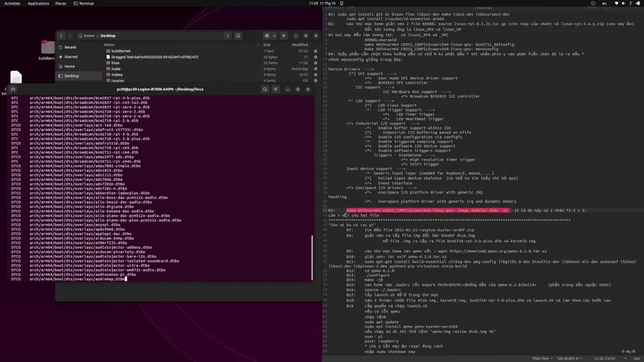
Task: Open the Tab Width dropdown
Action: point(571,358)
